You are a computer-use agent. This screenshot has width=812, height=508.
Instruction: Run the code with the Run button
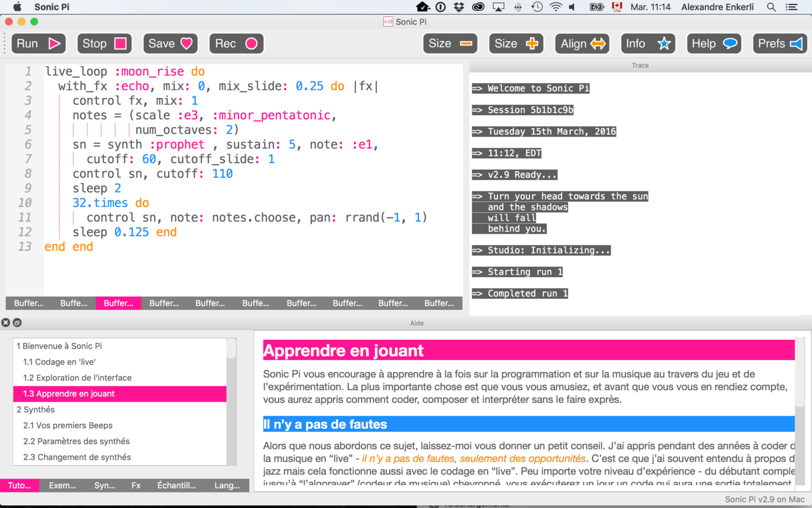(x=38, y=43)
